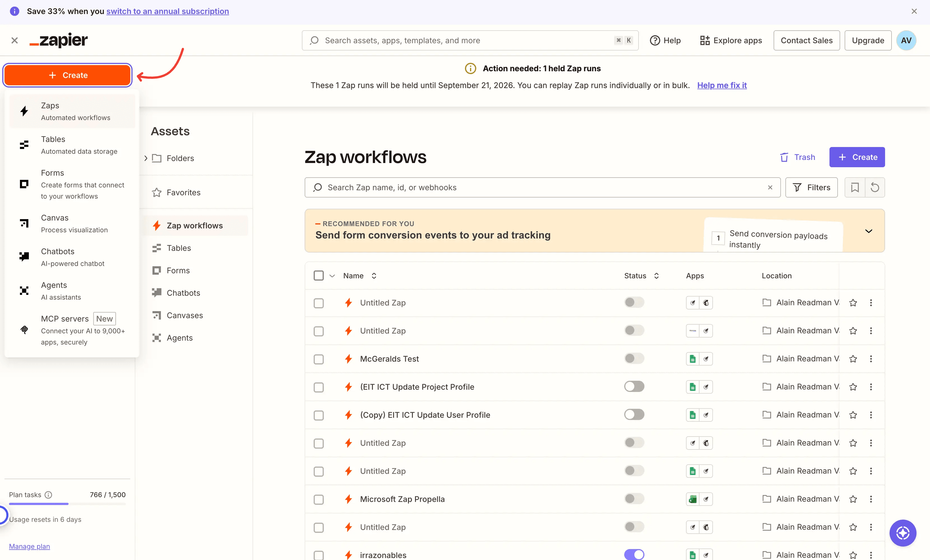Viewport: 930px width, 560px height.
Task: Click the Excel app icon in Microsoft Zap Propella row
Action: point(693,499)
